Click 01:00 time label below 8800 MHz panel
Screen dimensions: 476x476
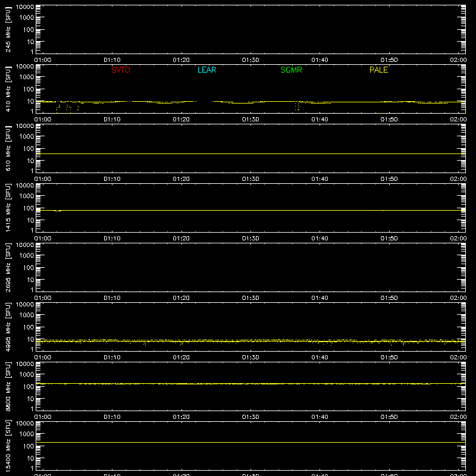(43, 417)
